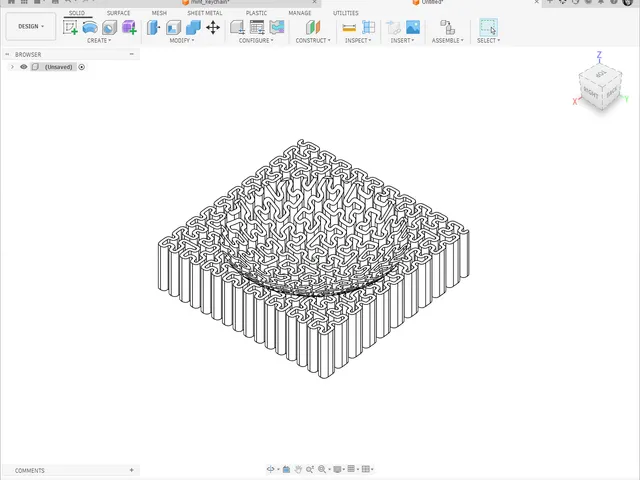
Task: Select the Measure tool
Action: pyautogui.click(x=349, y=28)
